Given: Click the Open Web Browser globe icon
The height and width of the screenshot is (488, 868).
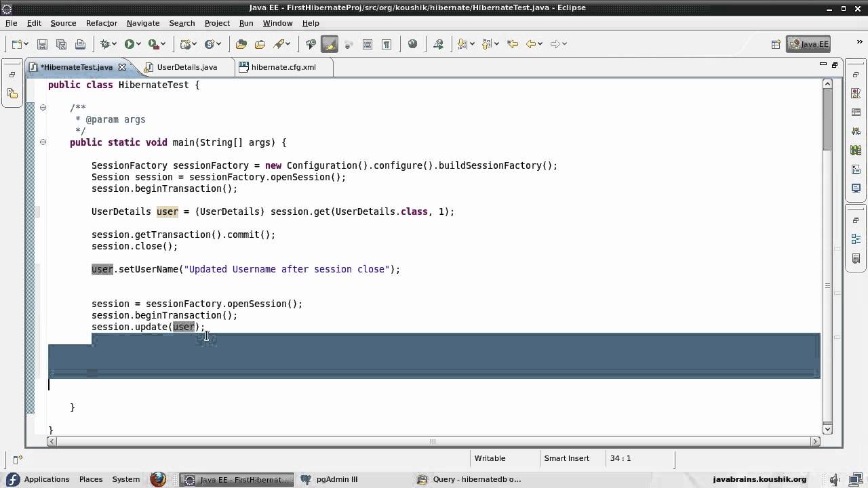Looking at the screenshot, I should coord(412,44).
